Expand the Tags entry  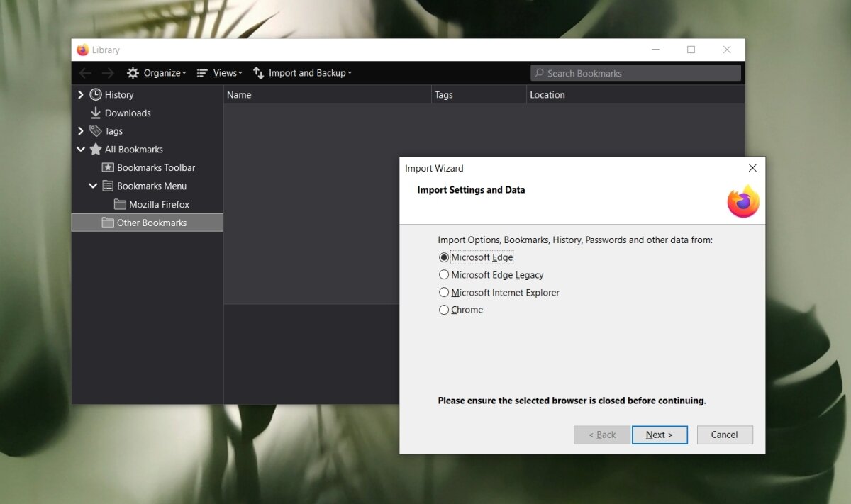(80, 130)
